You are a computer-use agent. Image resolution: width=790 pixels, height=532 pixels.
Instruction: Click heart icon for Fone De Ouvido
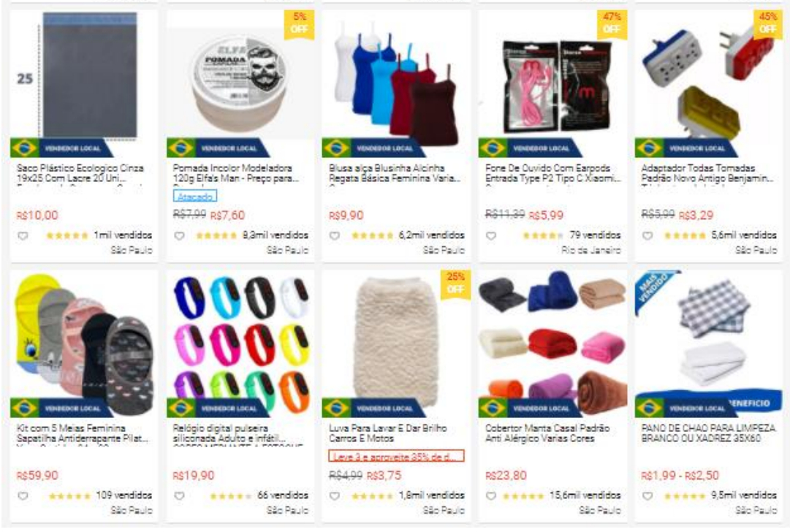tap(491, 236)
